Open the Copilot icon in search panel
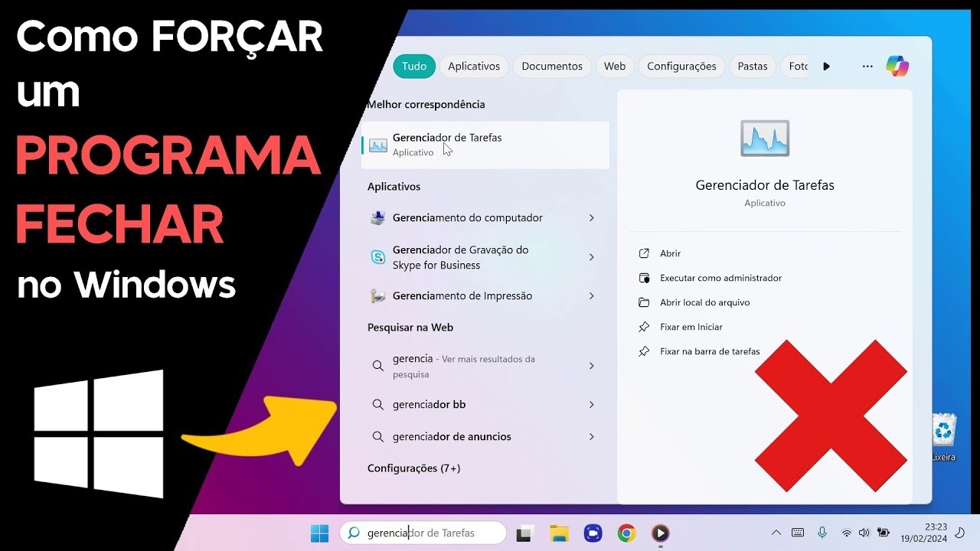The image size is (980, 551). (x=897, y=67)
